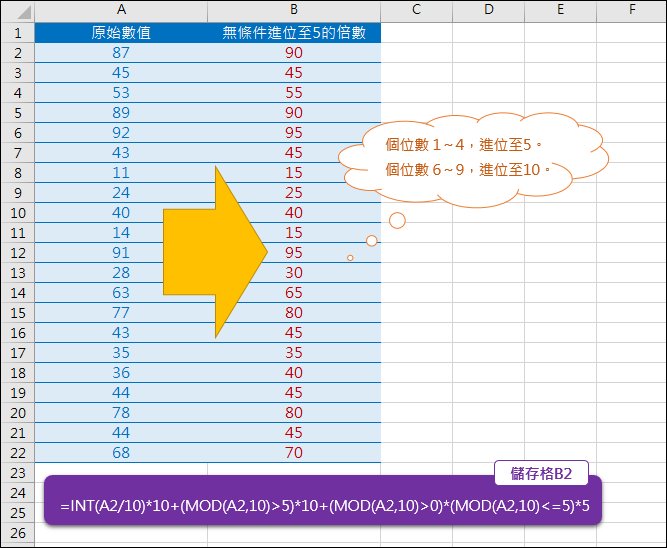Select column A header
The height and width of the screenshot is (548, 667).
point(121,11)
